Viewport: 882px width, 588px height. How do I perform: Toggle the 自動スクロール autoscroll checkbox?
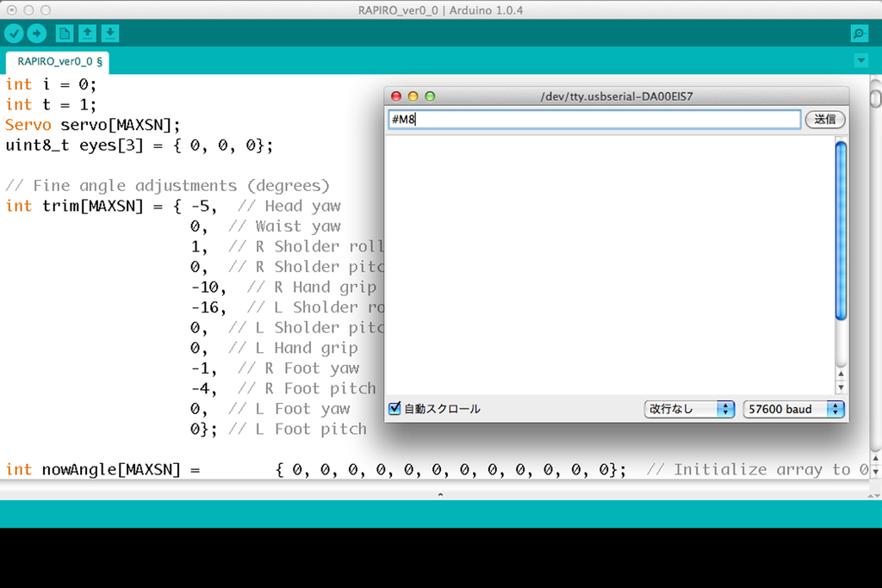[394, 409]
